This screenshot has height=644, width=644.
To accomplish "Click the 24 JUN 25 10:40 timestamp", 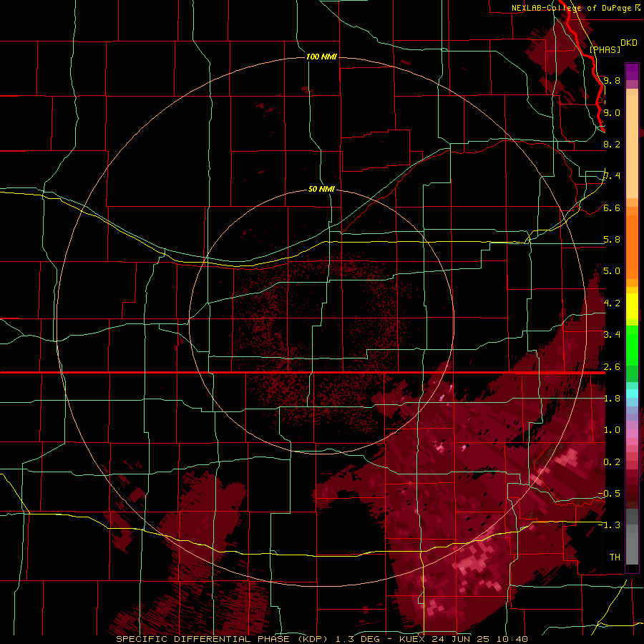I will pyautogui.click(x=479, y=639).
